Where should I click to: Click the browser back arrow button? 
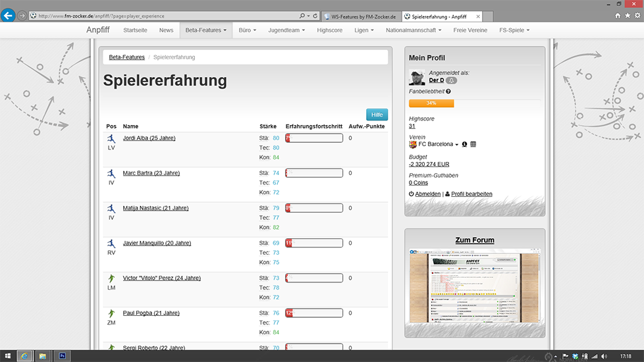(8, 15)
